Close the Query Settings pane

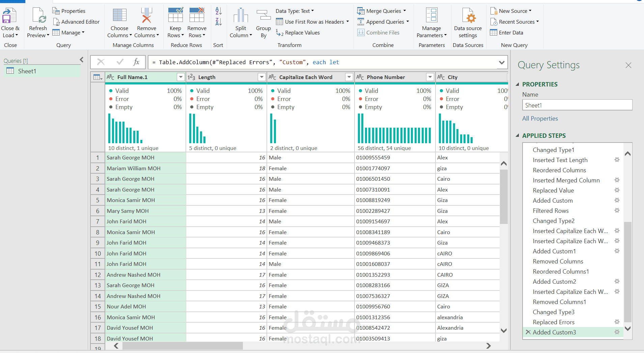coord(628,65)
